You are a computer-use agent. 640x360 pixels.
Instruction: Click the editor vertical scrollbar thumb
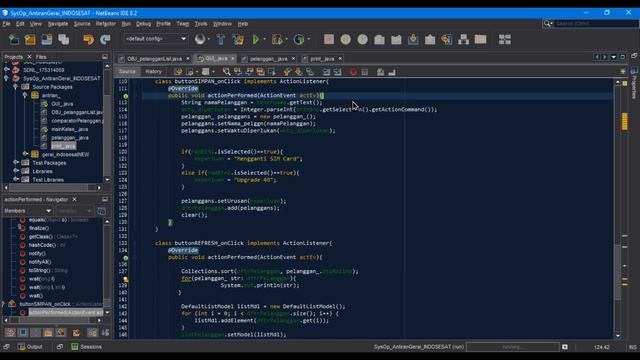[618, 271]
